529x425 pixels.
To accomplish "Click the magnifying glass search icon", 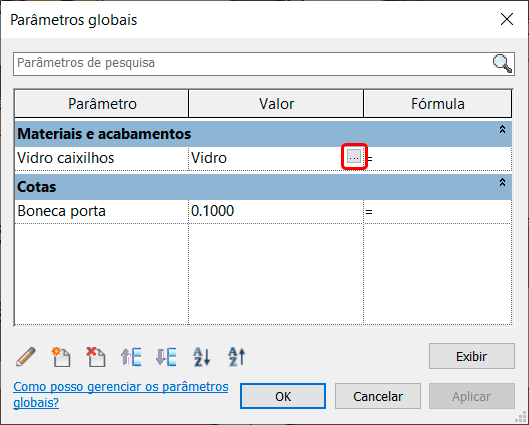I will [x=502, y=63].
